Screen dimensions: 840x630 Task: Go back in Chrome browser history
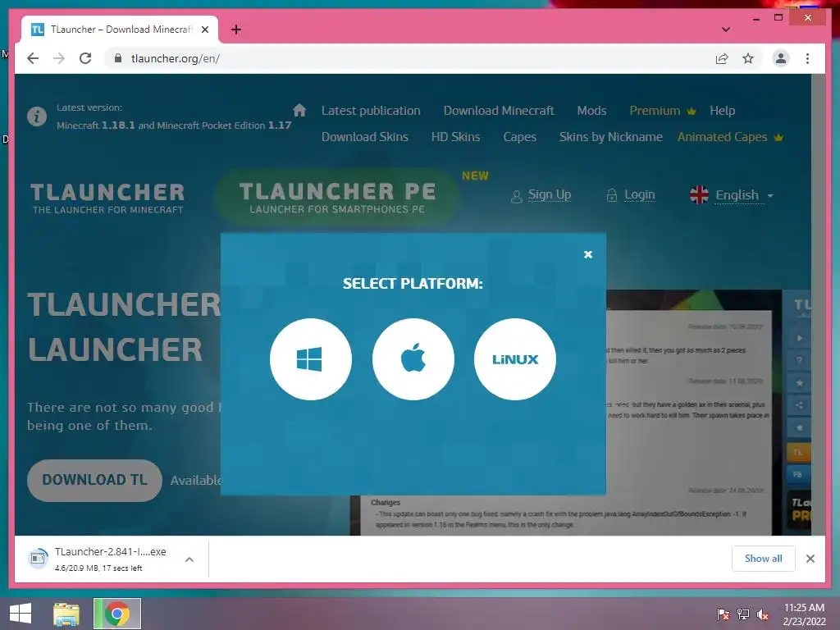(x=33, y=58)
